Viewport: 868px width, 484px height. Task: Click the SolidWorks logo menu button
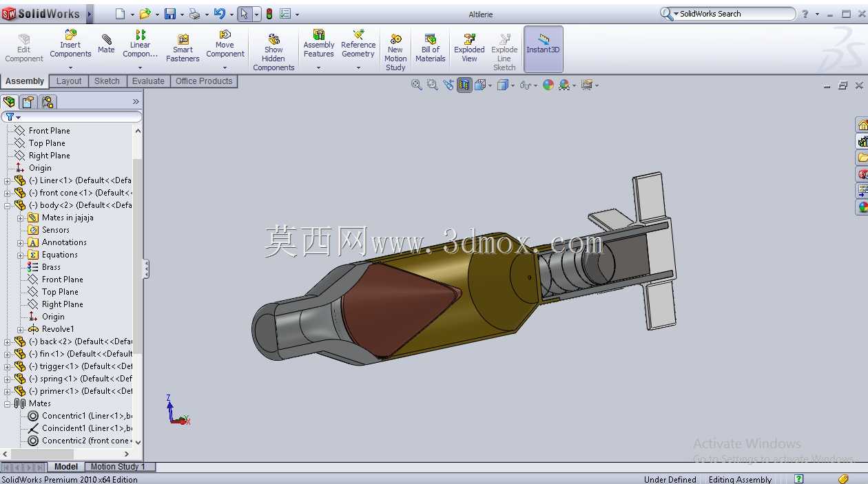41,14
